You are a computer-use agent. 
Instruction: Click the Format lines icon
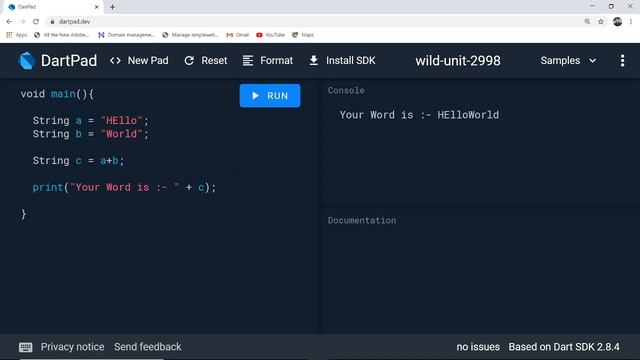[x=248, y=60]
